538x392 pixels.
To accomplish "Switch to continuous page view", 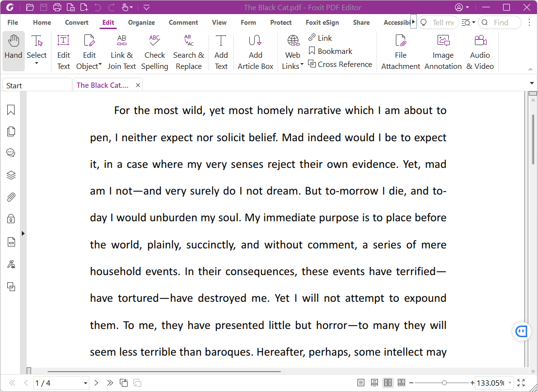I will pos(375,383).
